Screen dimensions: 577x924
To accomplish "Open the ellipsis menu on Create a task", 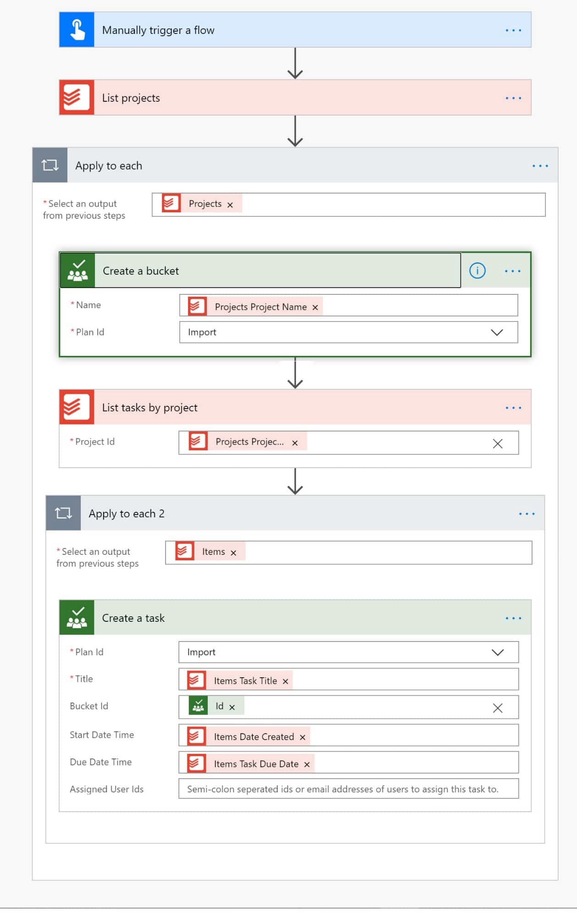I will click(x=513, y=618).
